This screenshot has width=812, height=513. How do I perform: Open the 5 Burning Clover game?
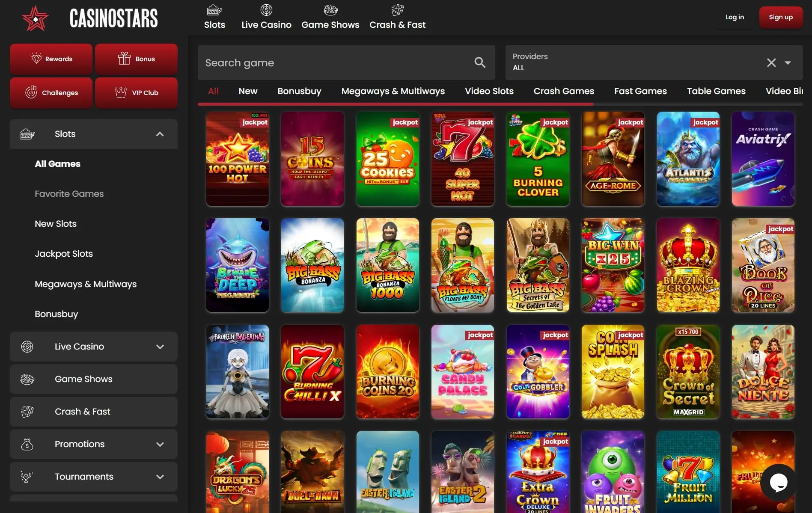538,159
